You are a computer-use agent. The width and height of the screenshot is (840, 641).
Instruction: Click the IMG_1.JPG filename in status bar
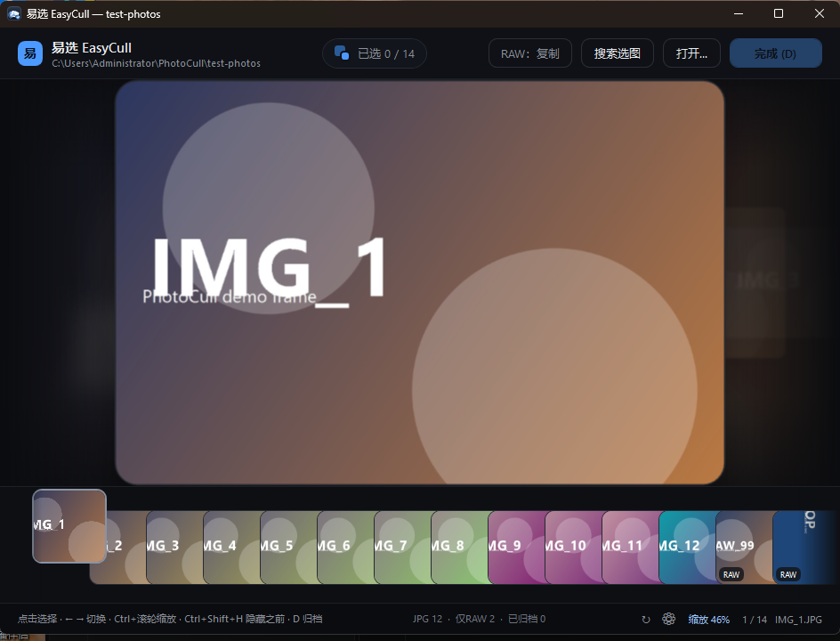click(x=798, y=620)
